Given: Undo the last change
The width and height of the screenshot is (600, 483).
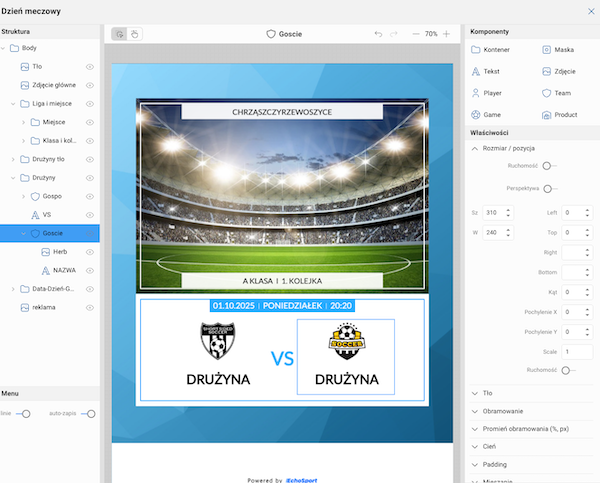Looking at the screenshot, I should 378,34.
